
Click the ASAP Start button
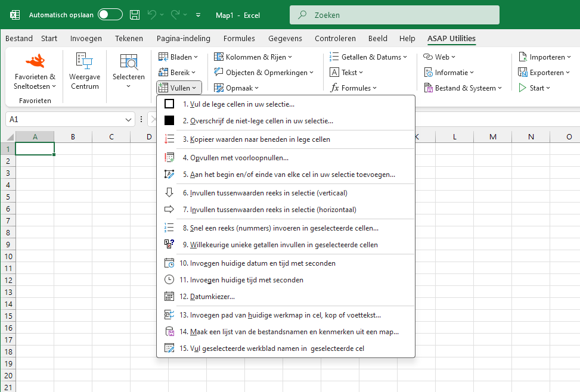pyautogui.click(x=534, y=88)
